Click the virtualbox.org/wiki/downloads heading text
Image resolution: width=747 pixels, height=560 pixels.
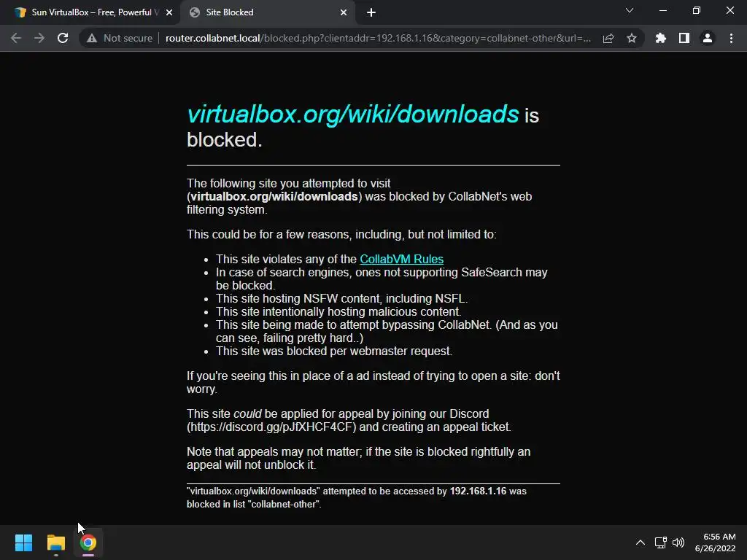(x=353, y=114)
